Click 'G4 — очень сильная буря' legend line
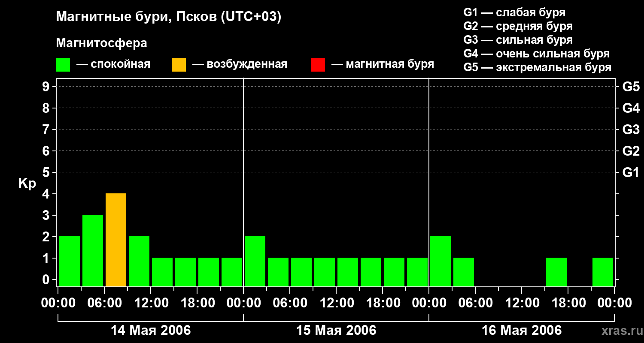The width and height of the screenshot is (644, 343). (x=537, y=54)
